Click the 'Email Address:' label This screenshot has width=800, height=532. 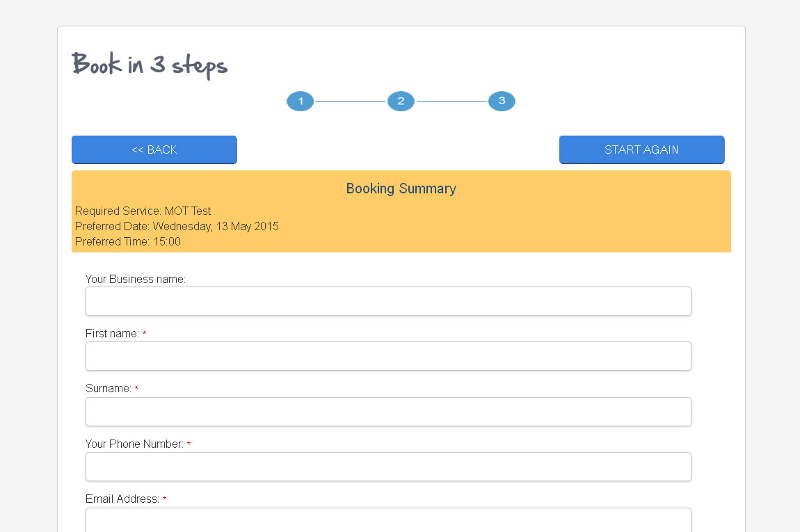(x=122, y=499)
